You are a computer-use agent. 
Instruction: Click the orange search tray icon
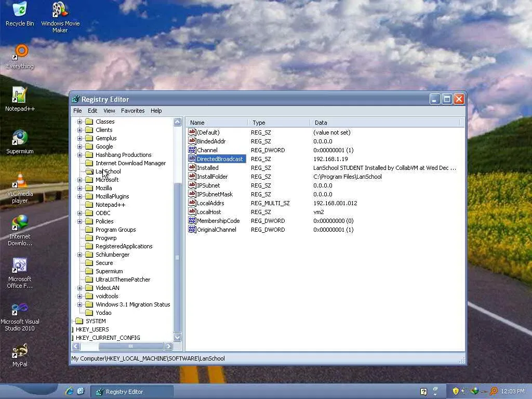pos(494,391)
